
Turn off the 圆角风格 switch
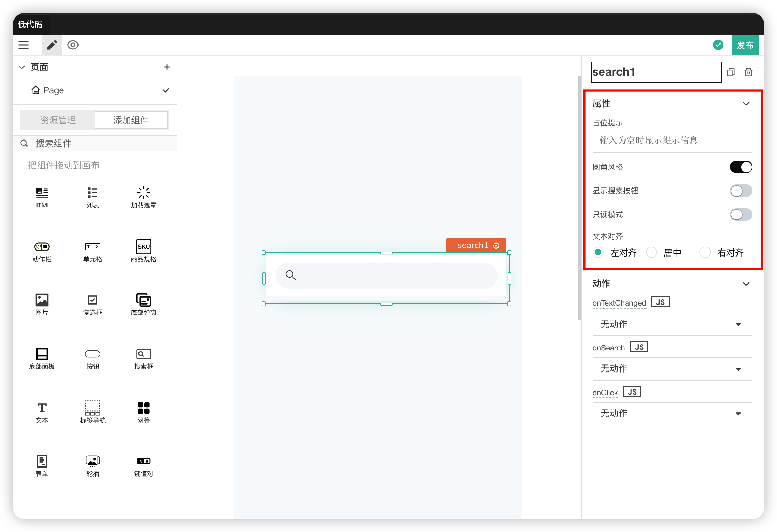(741, 167)
